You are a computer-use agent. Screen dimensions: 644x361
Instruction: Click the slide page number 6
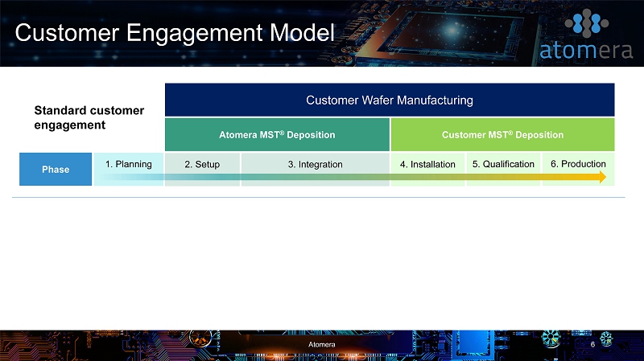[x=592, y=345]
